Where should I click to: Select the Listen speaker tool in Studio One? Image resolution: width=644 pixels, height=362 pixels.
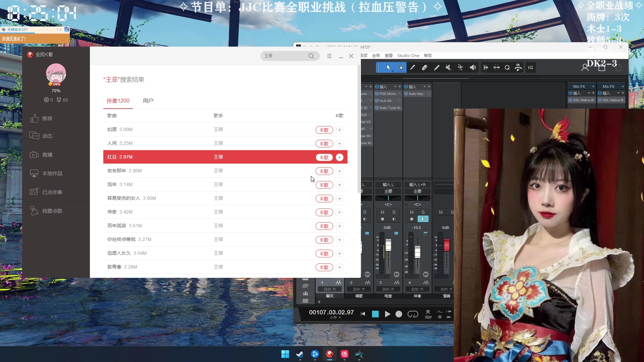(473, 67)
